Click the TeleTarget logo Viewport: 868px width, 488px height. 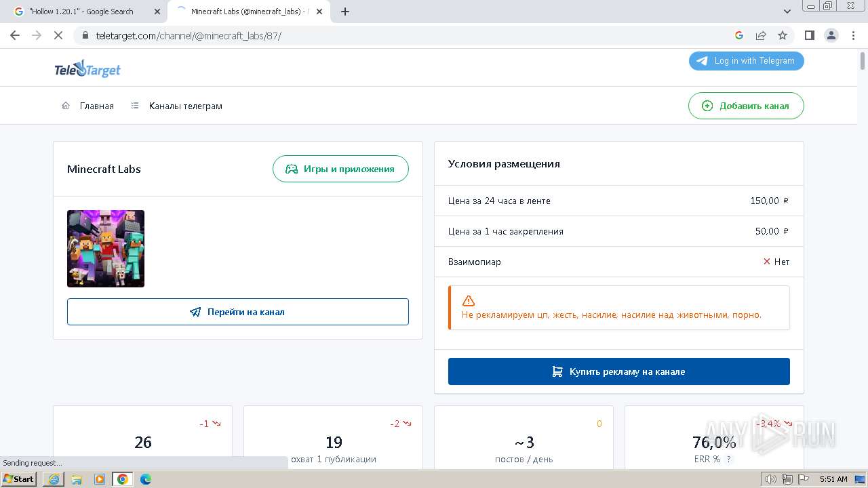[87, 69]
